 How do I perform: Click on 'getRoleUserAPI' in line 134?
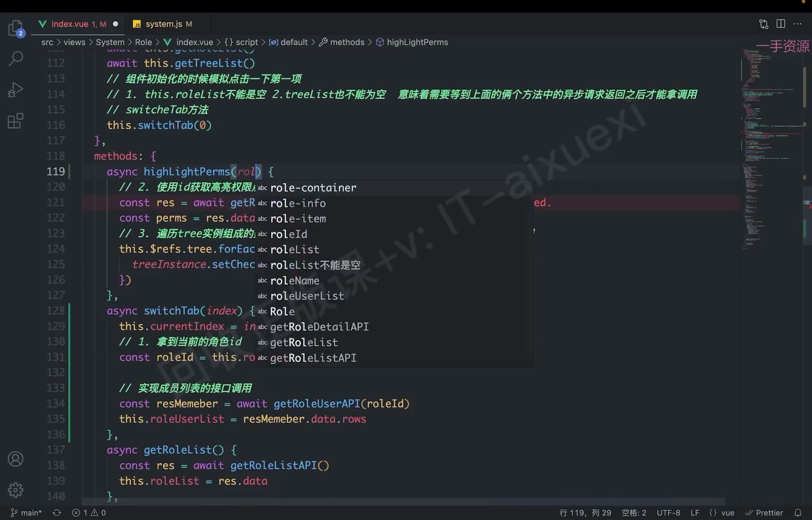coord(317,404)
